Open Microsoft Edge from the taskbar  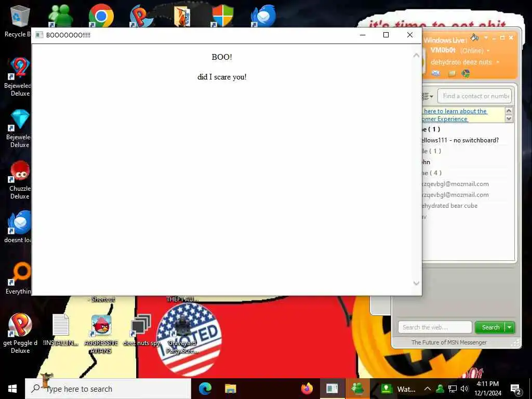pyautogui.click(x=205, y=389)
